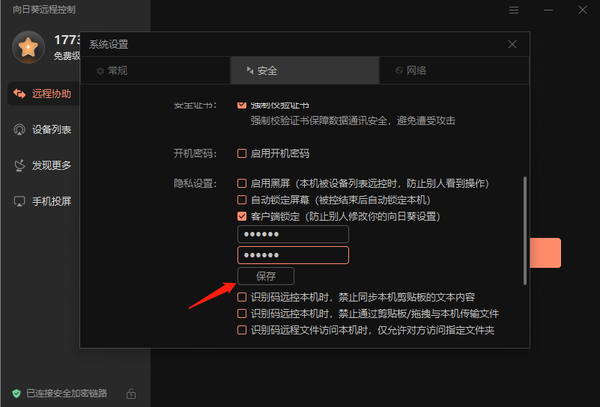Open the 手机投屏 sidebar section
Viewport: 600px width, 407px height.
(x=44, y=201)
